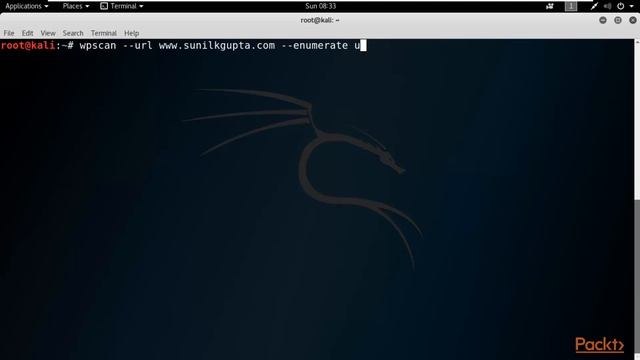640x360 pixels.
Task: Click the '--enumerate' option text
Action: 314,45
